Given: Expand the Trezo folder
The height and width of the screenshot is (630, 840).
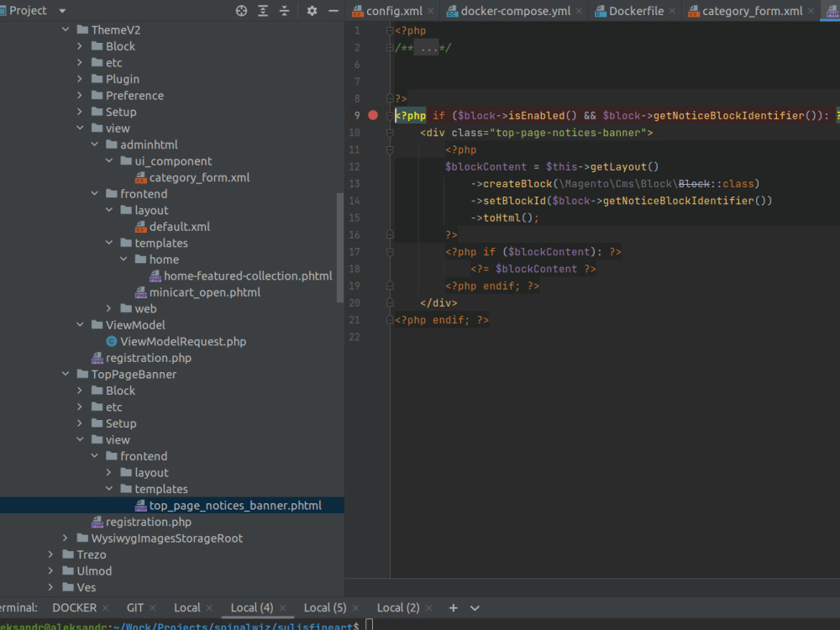Looking at the screenshot, I should (x=51, y=554).
